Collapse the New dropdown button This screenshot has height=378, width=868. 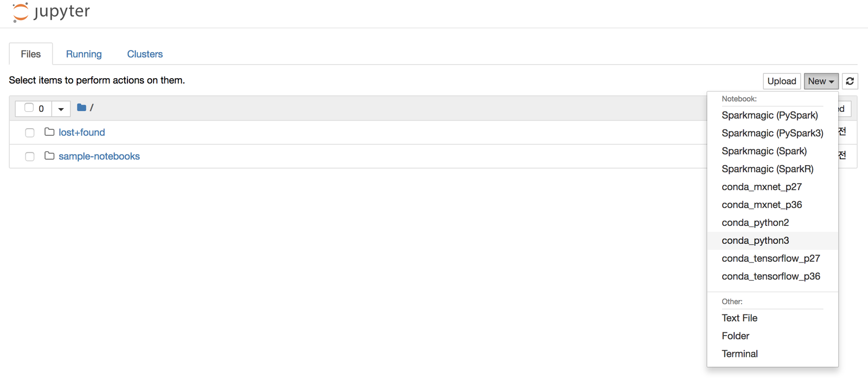tap(821, 81)
